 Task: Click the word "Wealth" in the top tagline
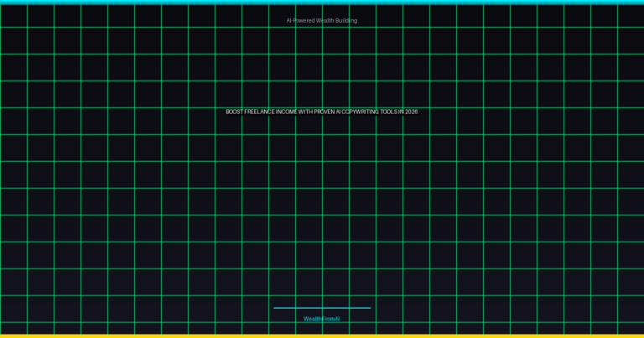[x=325, y=20]
